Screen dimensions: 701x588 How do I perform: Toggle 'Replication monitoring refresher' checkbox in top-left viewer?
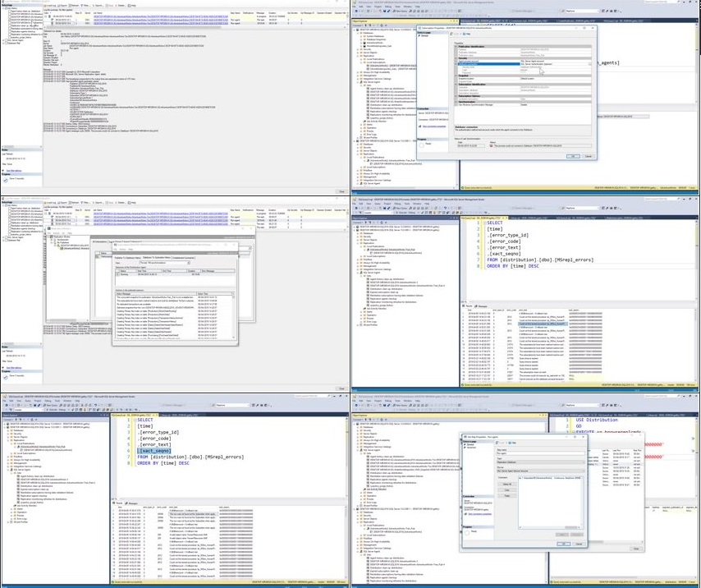[11, 34]
